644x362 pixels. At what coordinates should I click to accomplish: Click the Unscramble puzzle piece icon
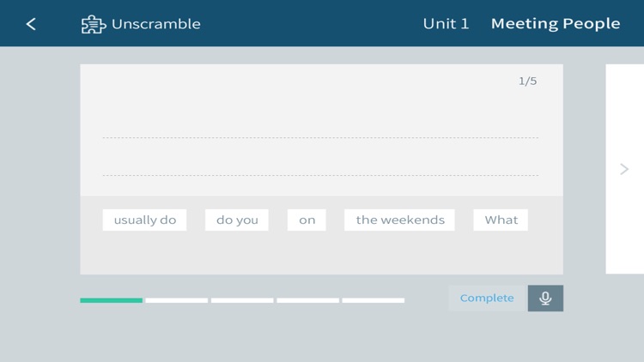(94, 24)
